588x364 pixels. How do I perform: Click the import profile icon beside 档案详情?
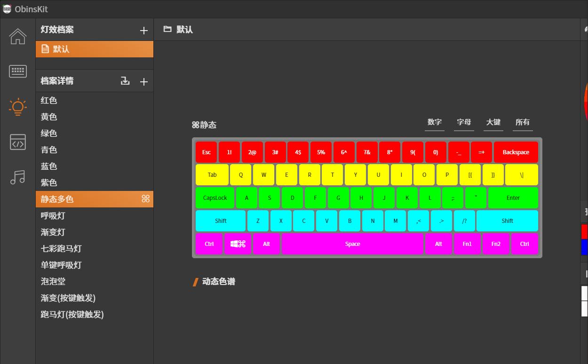click(125, 81)
